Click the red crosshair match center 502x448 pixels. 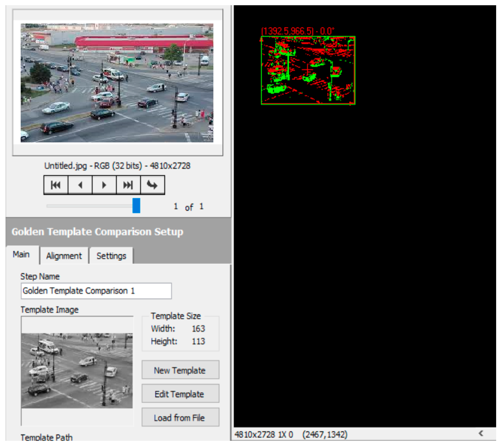coord(307,70)
